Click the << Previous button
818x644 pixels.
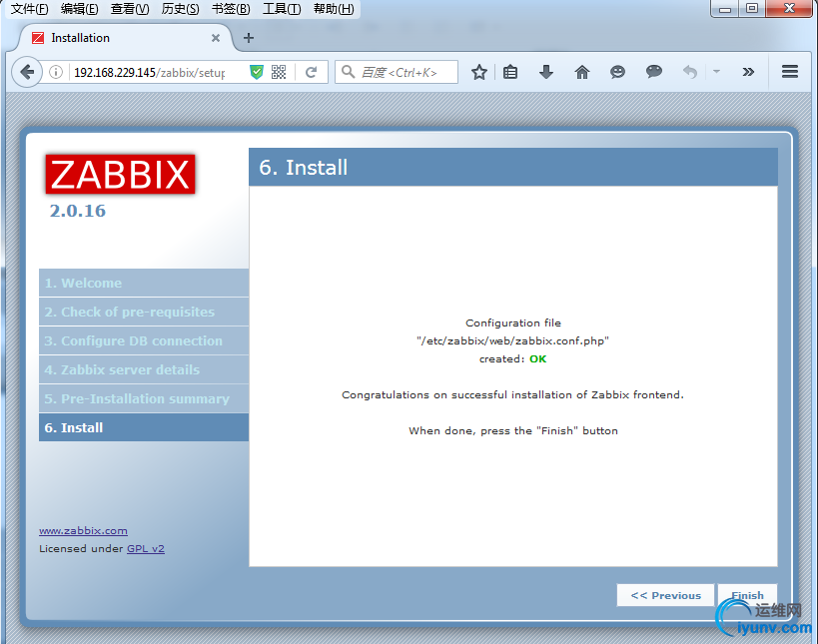pyautogui.click(x=665, y=595)
